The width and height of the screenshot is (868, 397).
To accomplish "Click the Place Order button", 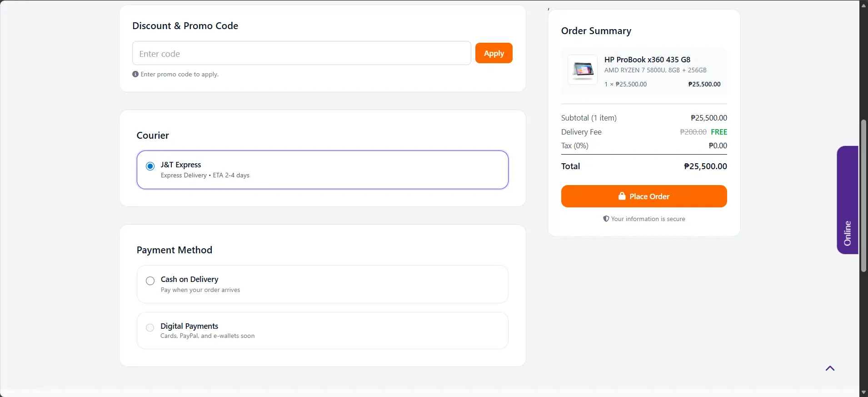I will [x=644, y=196].
